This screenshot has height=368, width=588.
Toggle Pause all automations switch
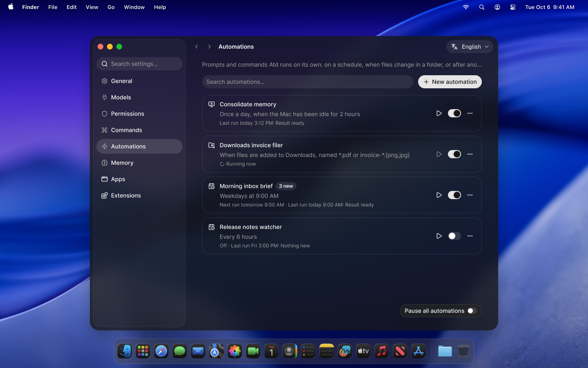pos(472,311)
